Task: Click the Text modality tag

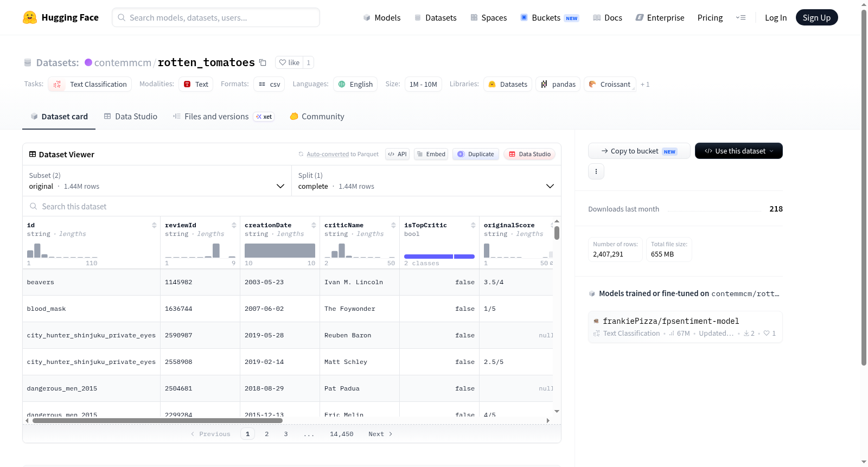Action: click(196, 84)
